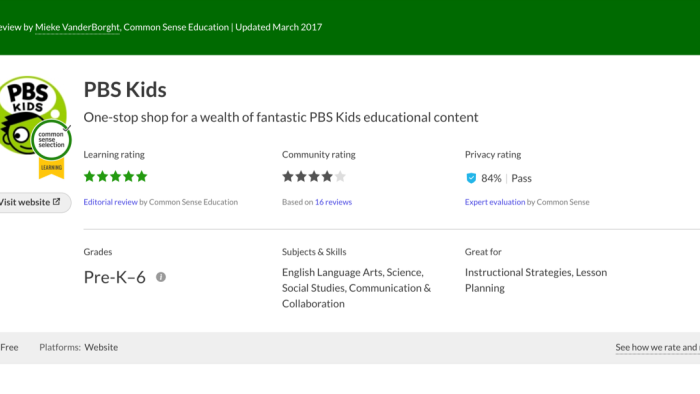Click the Great for label

[483, 252]
